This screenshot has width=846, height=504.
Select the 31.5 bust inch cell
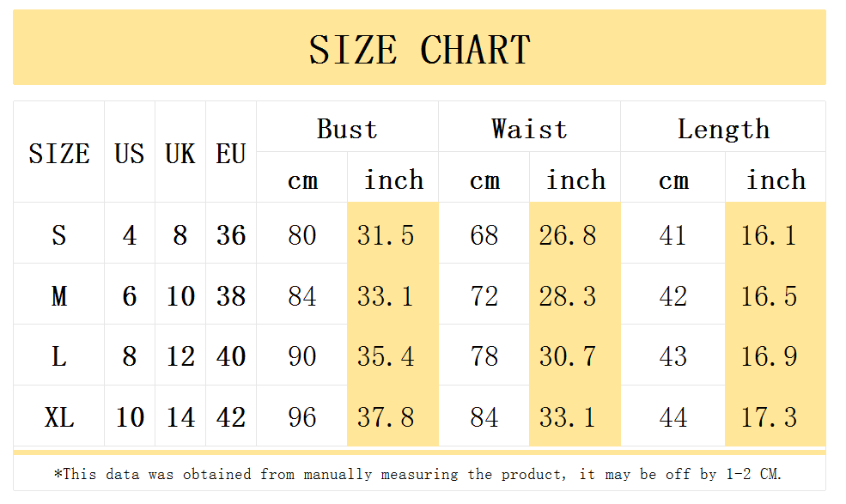393,234
